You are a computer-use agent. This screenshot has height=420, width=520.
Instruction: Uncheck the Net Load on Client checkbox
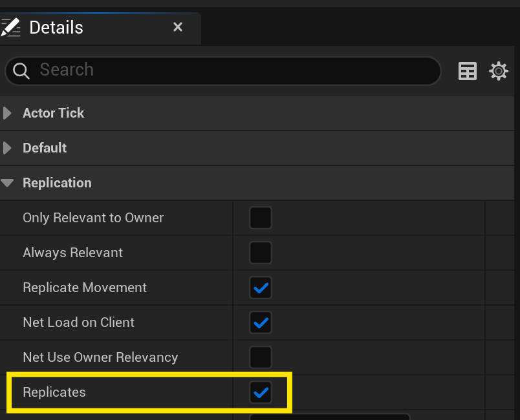tap(261, 322)
